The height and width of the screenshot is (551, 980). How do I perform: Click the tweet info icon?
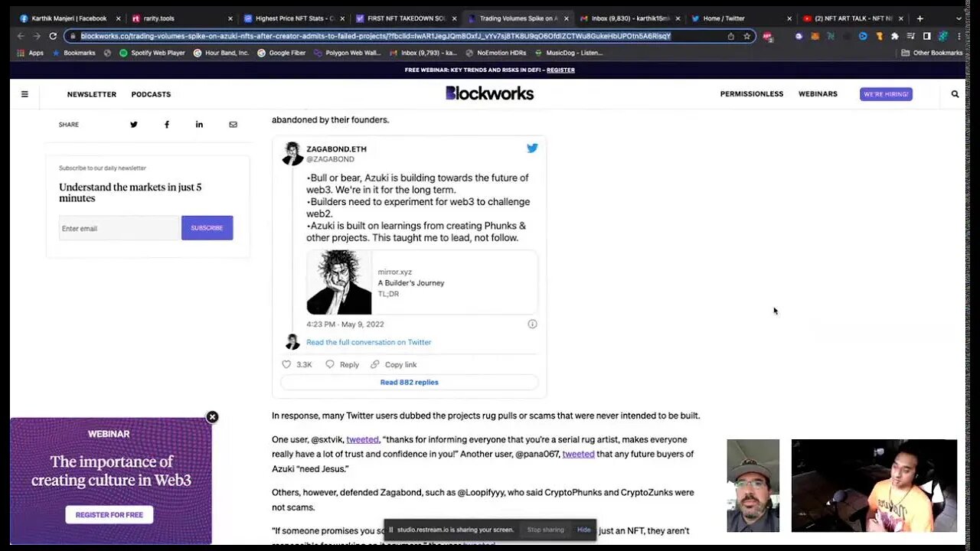pyautogui.click(x=532, y=324)
